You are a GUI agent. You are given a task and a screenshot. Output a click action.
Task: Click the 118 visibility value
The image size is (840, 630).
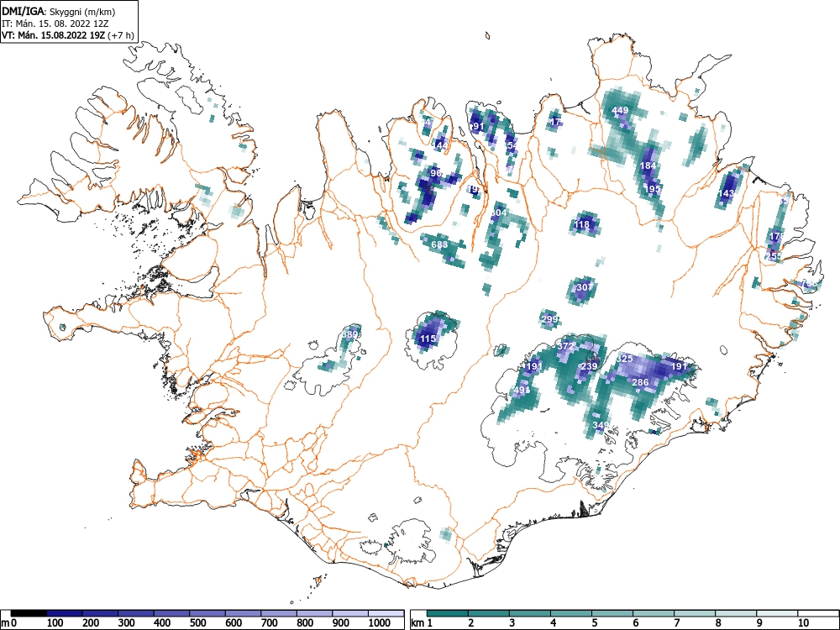pyautogui.click(x=581, y=224)
